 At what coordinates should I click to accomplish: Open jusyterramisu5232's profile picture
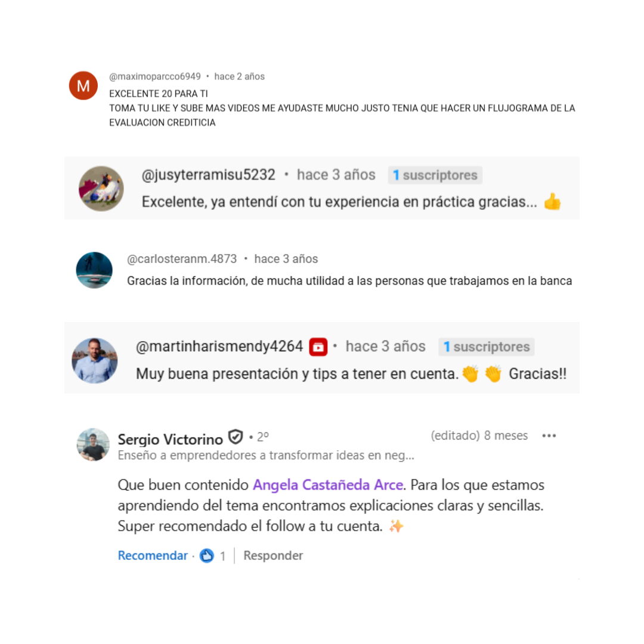101,188
